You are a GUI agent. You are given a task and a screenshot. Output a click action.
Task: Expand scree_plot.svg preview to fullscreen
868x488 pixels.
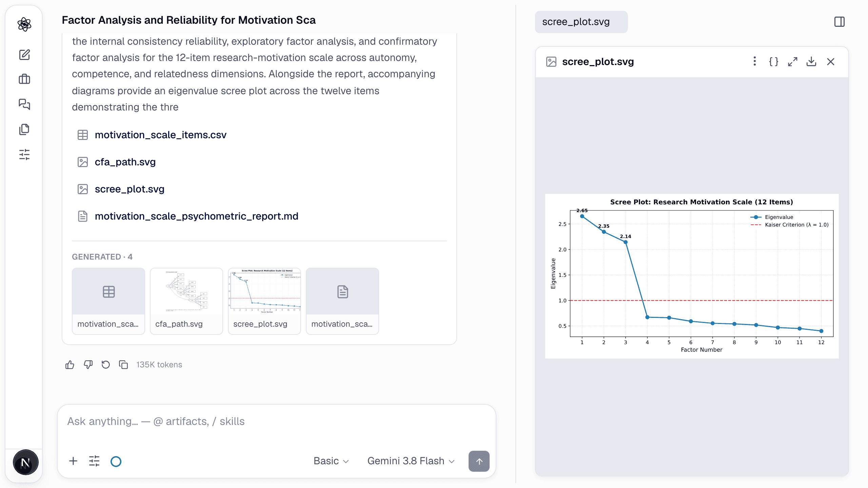coord(792,62)
